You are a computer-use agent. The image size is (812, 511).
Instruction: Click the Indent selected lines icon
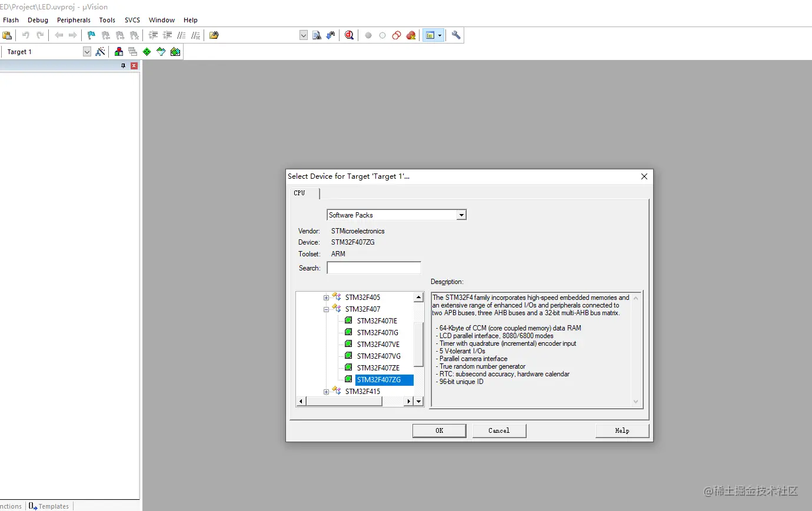pos(153,35)
